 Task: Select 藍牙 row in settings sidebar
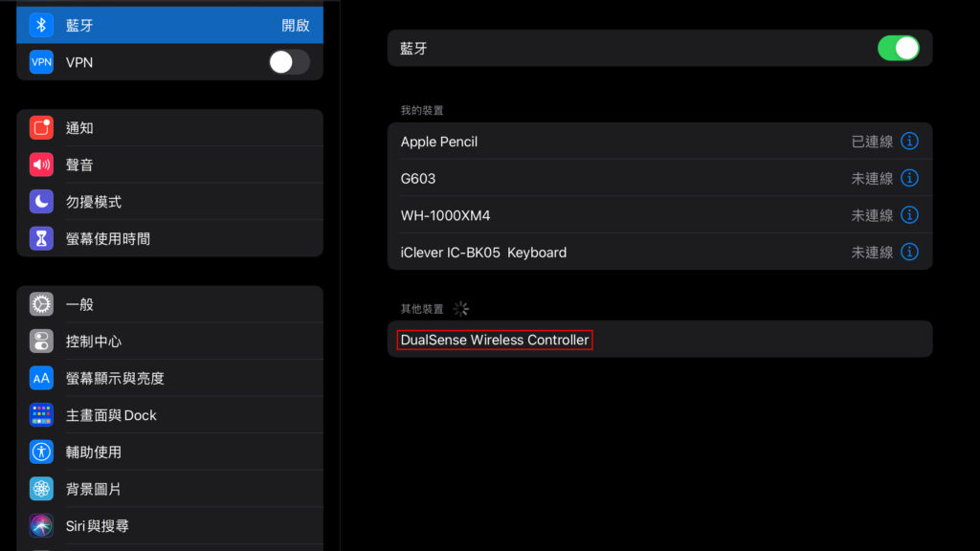[170, 25]
